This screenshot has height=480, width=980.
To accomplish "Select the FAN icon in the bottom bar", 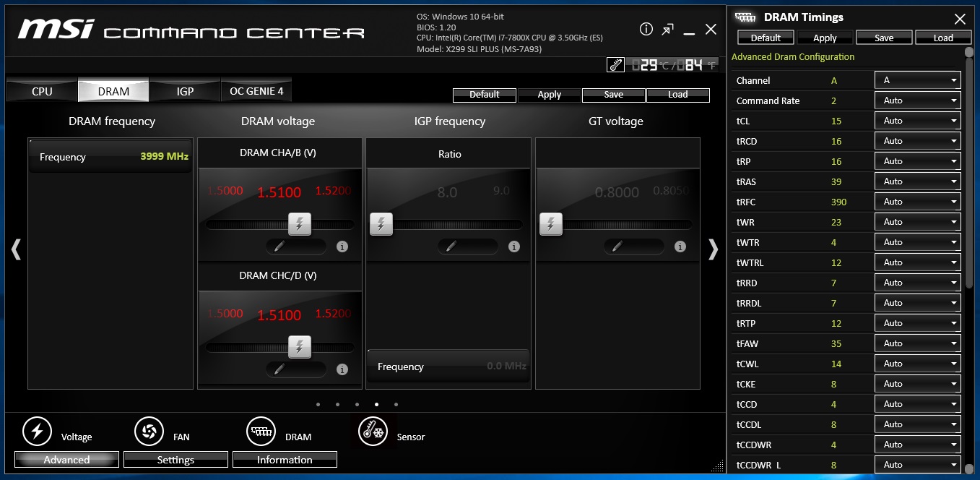I will click(x=149, y=432).
